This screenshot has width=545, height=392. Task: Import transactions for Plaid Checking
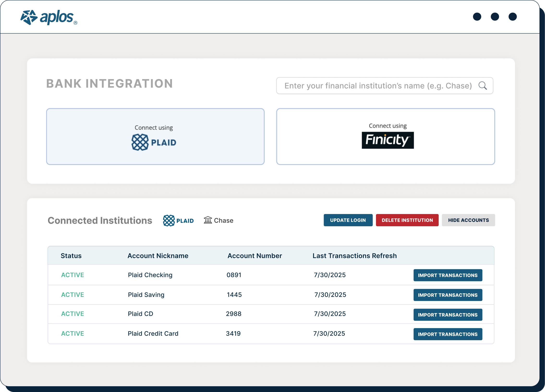448,275
